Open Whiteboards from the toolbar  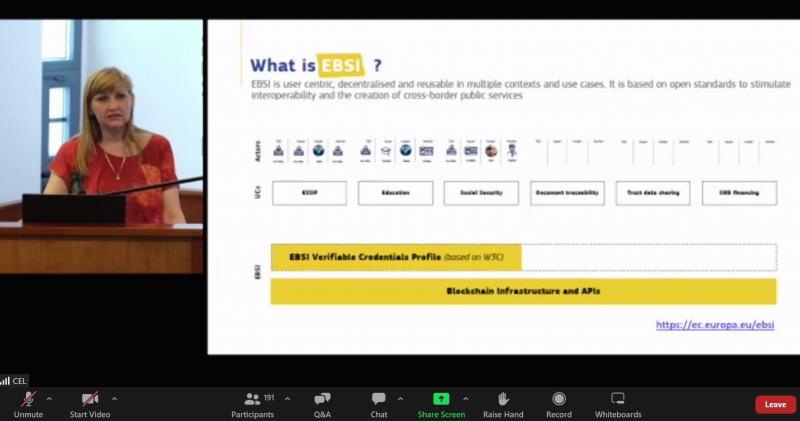(617, 399)
